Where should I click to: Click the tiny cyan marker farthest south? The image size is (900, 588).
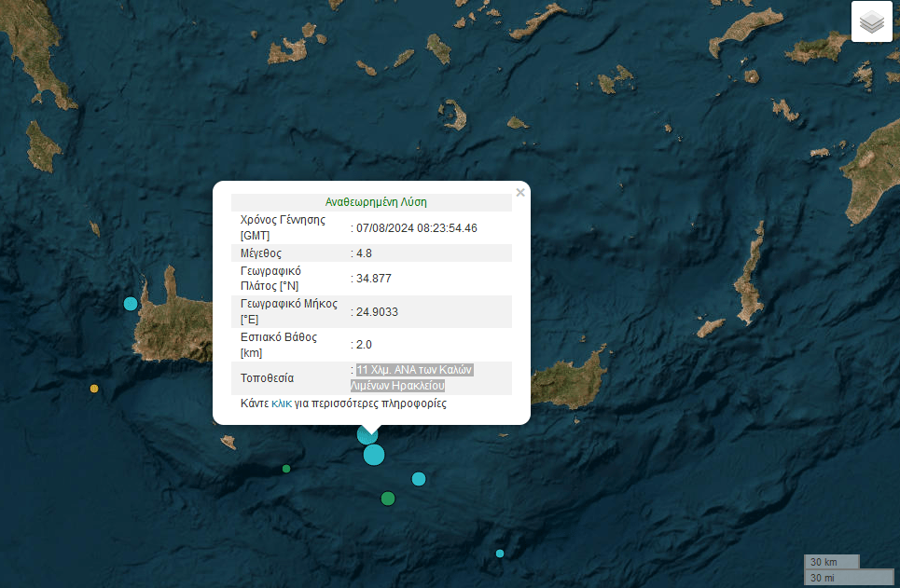pos(500,554)
